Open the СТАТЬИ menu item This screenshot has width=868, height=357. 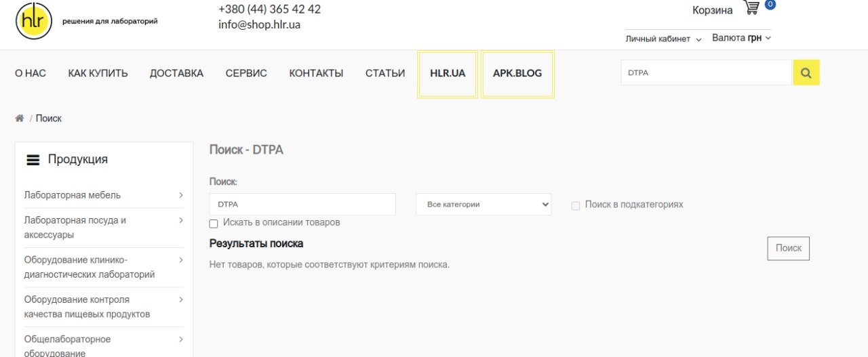385,73
